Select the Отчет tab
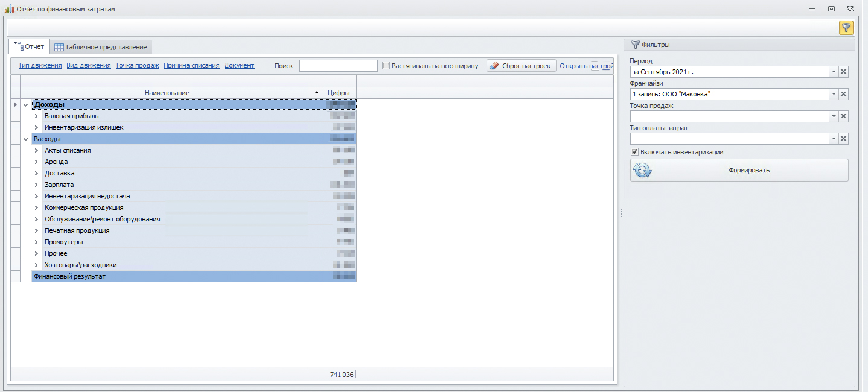 30,46
